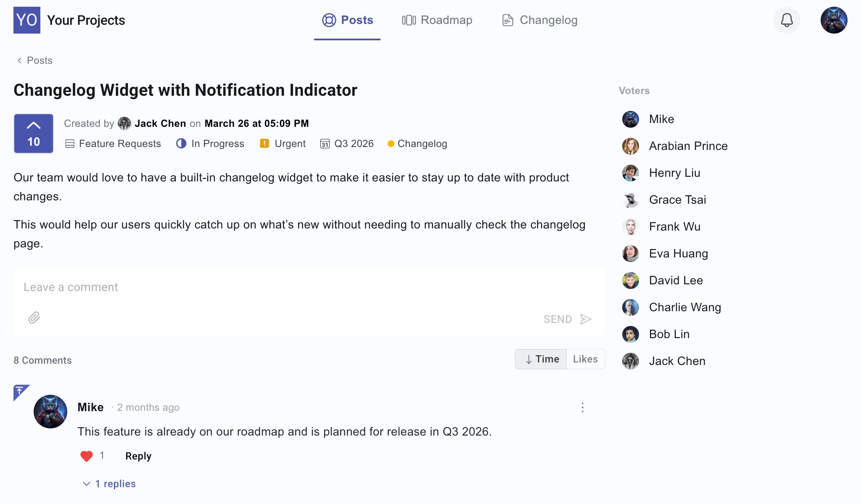The image size is (861, 504).
Task: Expand the 1 replies thread
Action: point(109,484)
